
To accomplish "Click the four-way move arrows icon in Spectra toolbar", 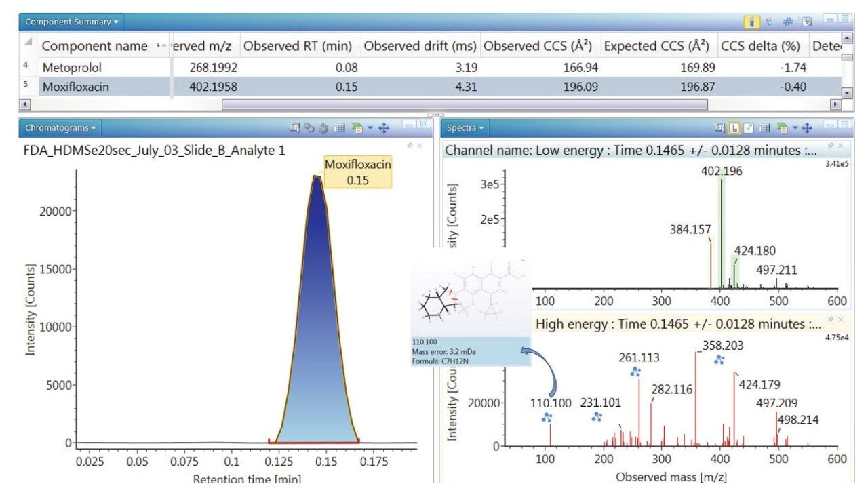I will pyautogui.click(x=808, y=127).
